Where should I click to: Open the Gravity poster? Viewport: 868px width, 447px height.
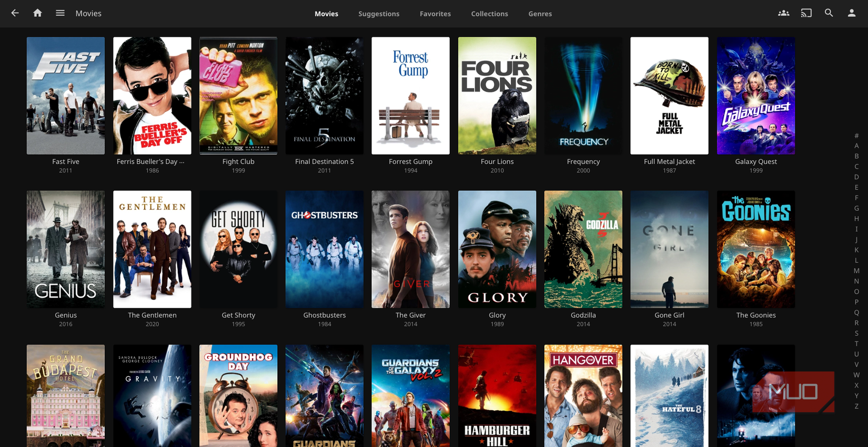[x=152, y=396]
